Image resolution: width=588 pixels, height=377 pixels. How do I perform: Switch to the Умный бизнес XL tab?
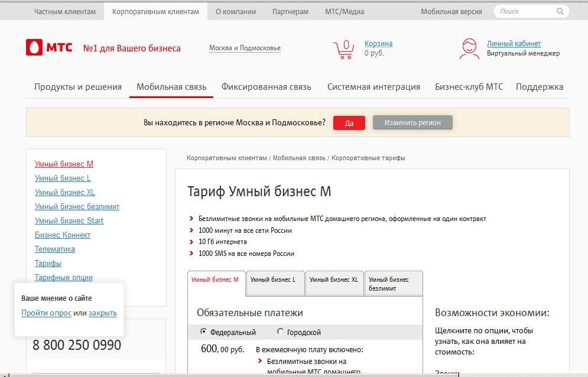pyautogui.click(x=334, y=283)
